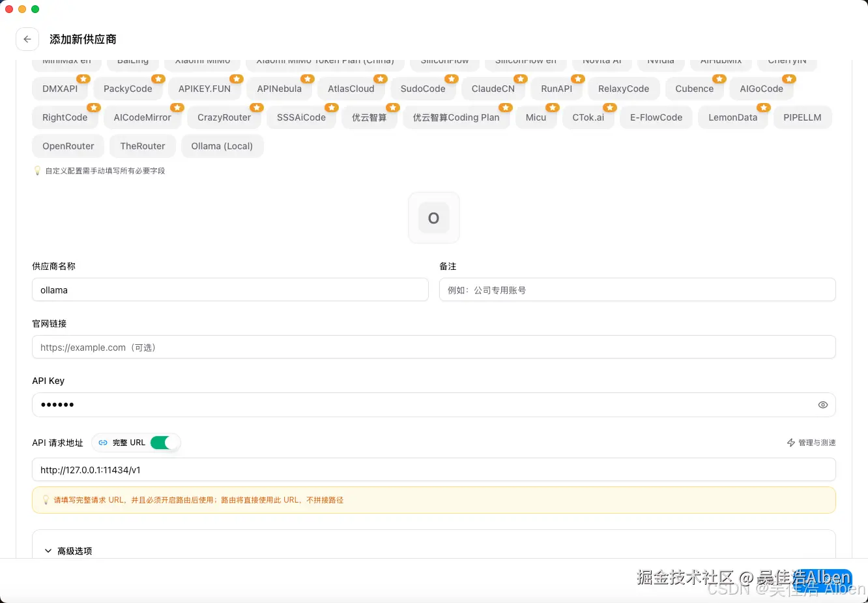Select the OpenRouter preset
Screen dimensions: 868x603
[x=68, y=146]
